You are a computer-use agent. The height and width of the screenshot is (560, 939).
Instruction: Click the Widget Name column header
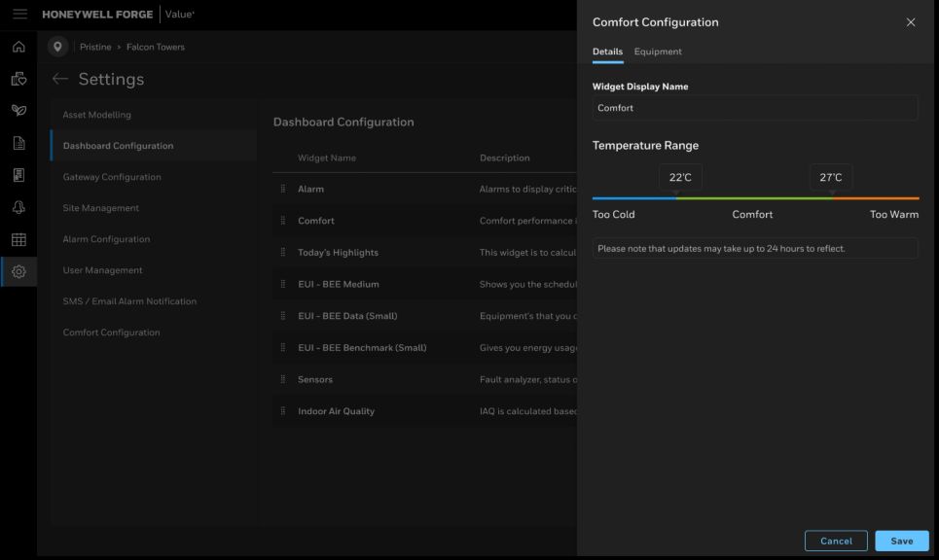327,157
